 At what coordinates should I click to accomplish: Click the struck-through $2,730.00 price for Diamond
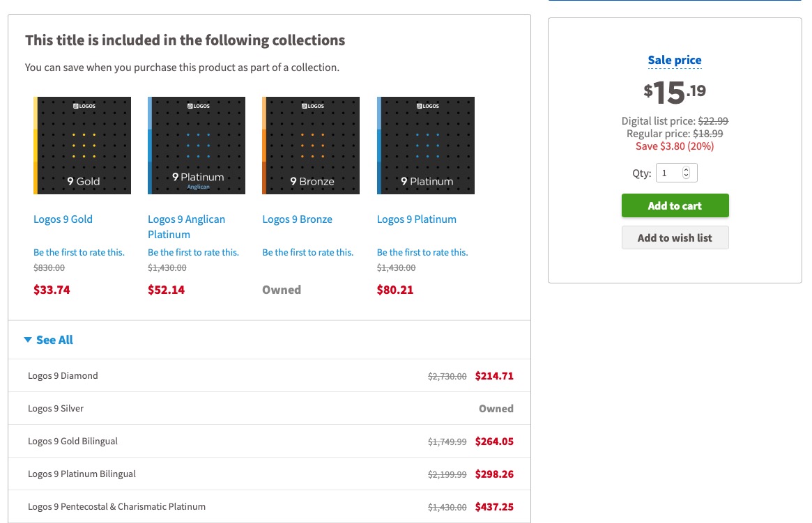pyautogui.click(x=447, y=377)
